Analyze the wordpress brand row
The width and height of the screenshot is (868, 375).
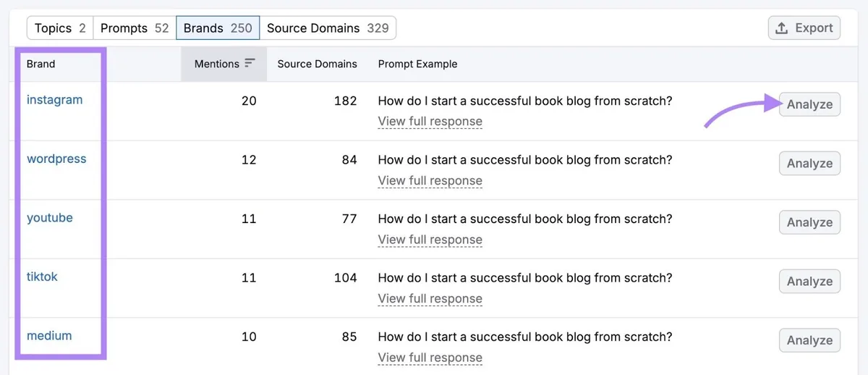[x=809, y=164]
